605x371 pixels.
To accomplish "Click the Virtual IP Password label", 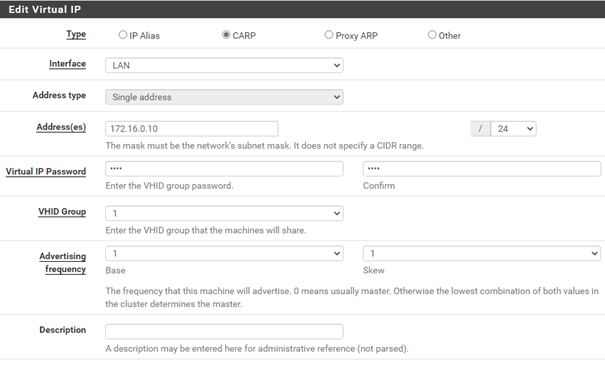I will (x=46, y=172).
